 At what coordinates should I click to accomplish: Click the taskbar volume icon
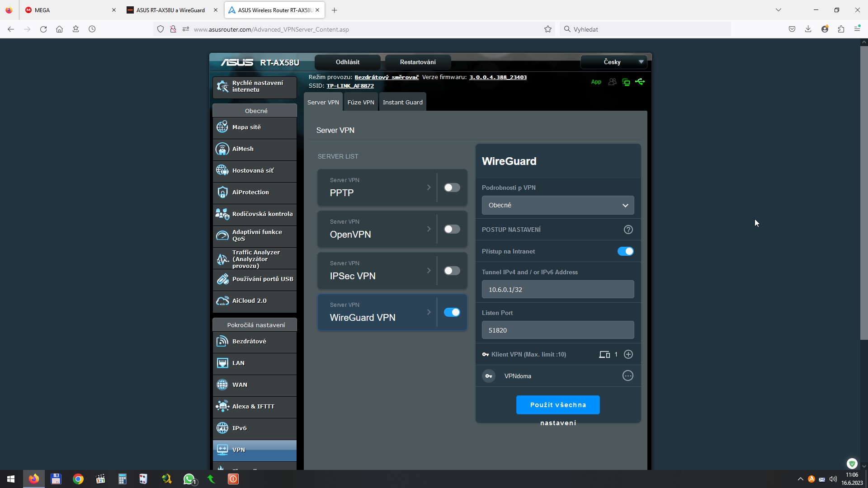click(833, 479)
